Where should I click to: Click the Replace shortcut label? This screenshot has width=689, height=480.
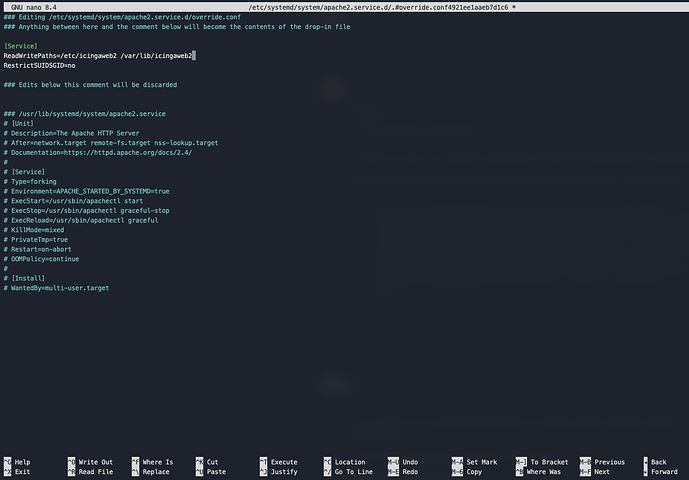pyautogui.click(x=156, y=472)
